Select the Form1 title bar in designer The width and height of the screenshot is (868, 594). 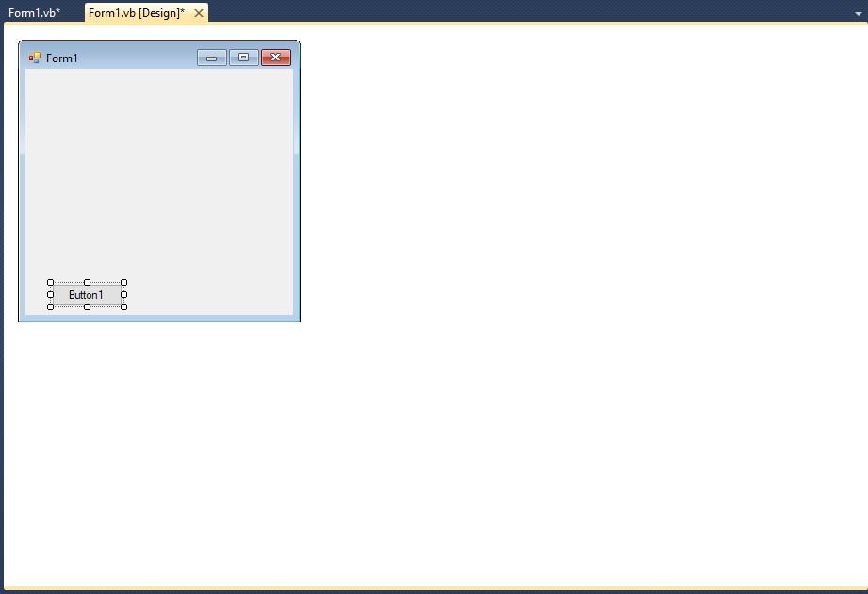[151, 58]
